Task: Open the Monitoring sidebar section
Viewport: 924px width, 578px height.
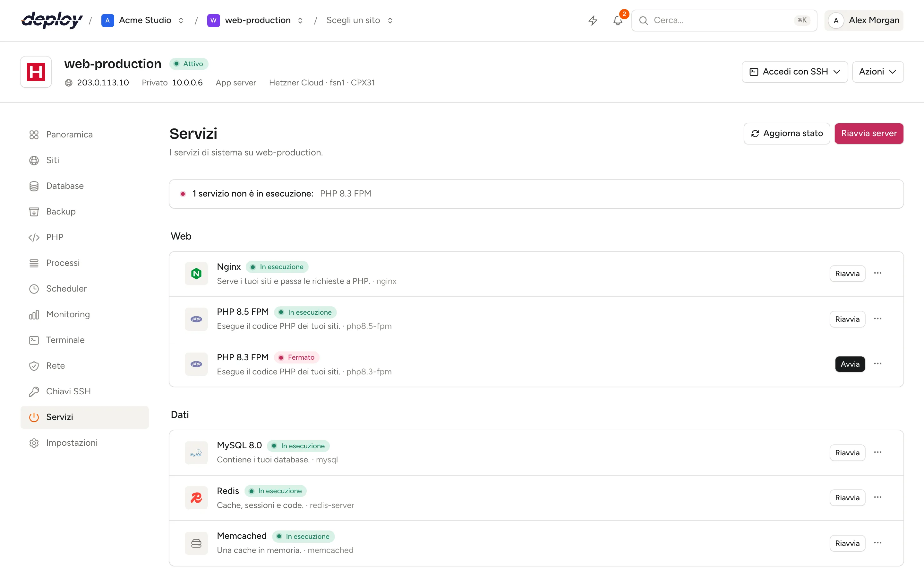Action: [x=85, y=314]
